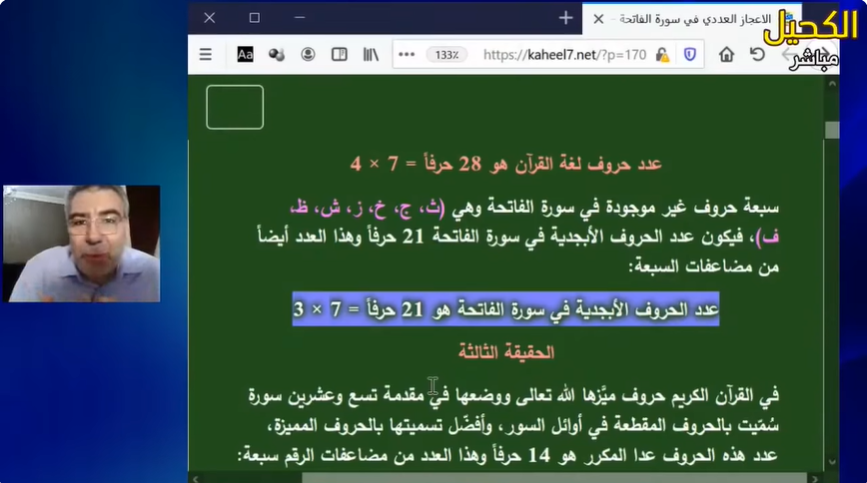This screenshot has height=483, width=867.
Task: Click the scroll up arrow of vertical scrollbar
Action: [x=832, y=83]
